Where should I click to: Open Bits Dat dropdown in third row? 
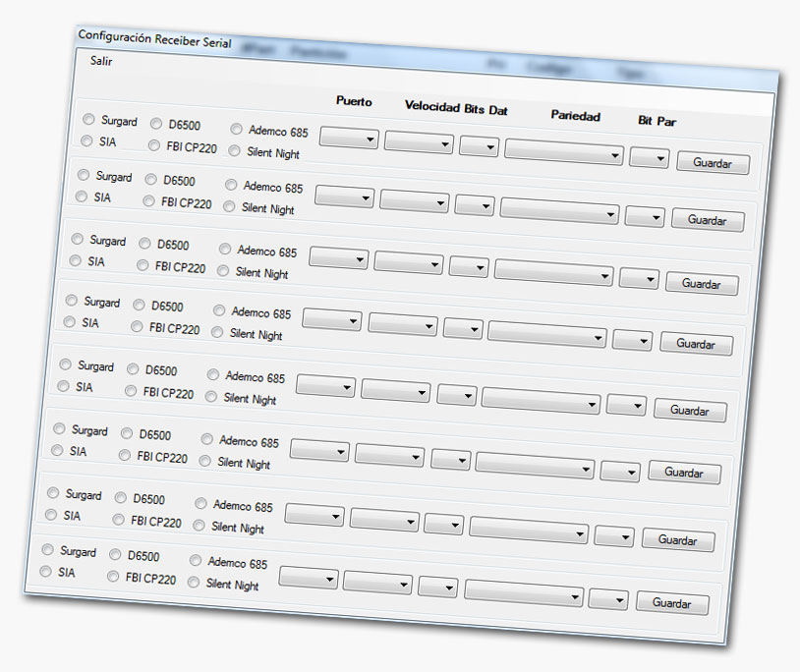[x=469, y=266]
